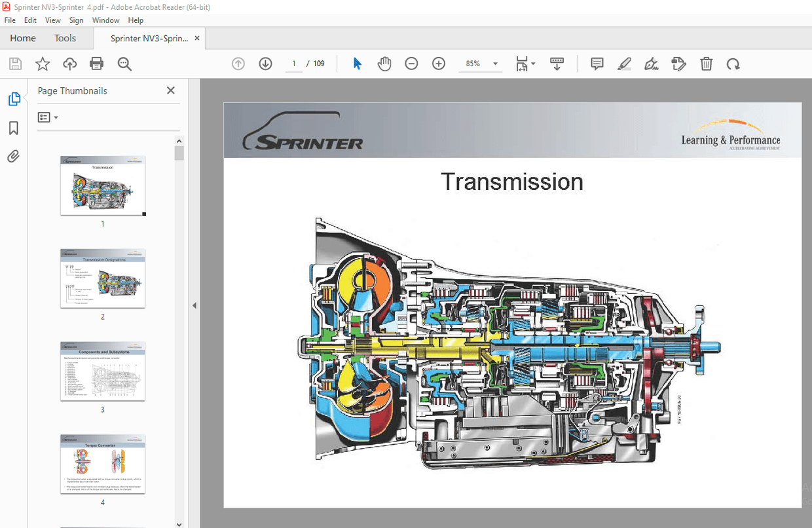Open the Comment tool from the toolbar
Viewport: 812px width, 528px height.
597,64
